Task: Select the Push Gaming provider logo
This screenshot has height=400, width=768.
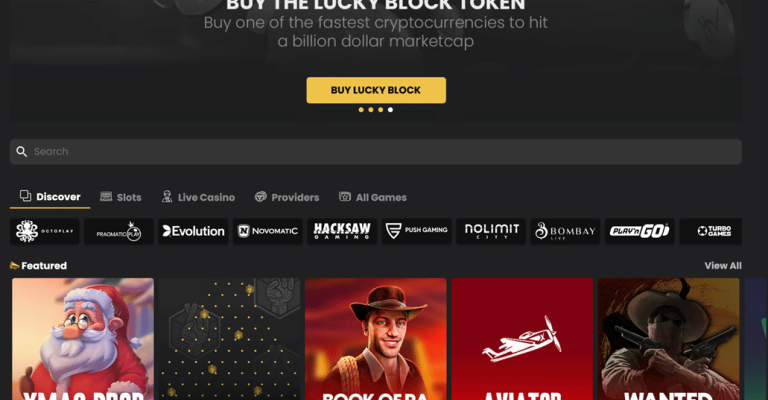Action: click(417, 231)
